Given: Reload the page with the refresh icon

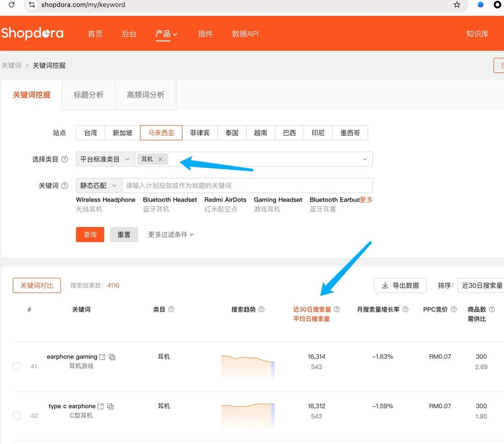Looking at the screenshot, I should click(x=12, y=5).
